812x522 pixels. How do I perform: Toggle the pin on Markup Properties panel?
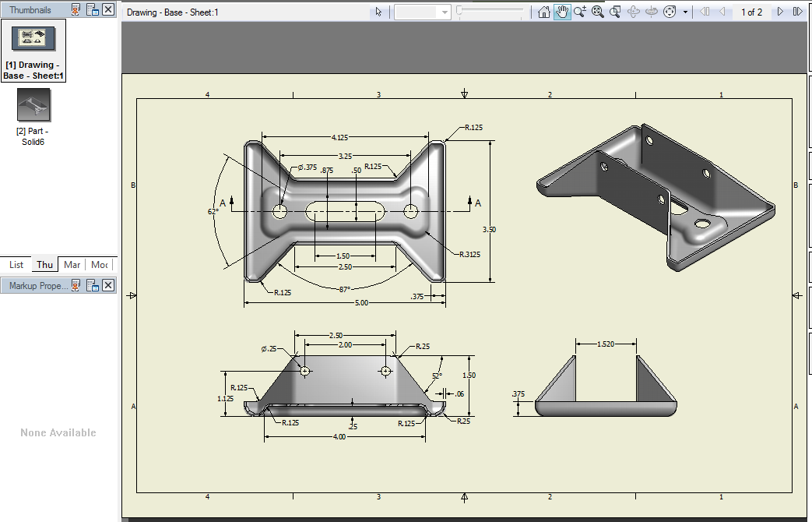click(75, 284)
